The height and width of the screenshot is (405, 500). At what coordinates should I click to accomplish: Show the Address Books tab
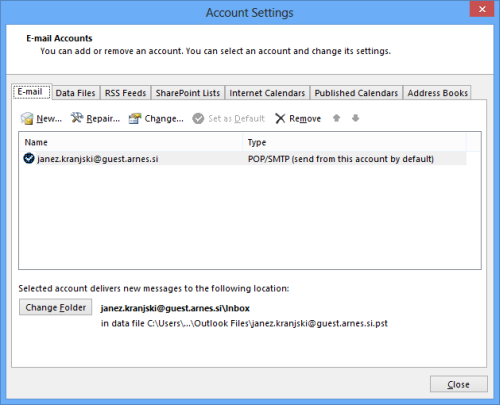[x=437, y=93]
